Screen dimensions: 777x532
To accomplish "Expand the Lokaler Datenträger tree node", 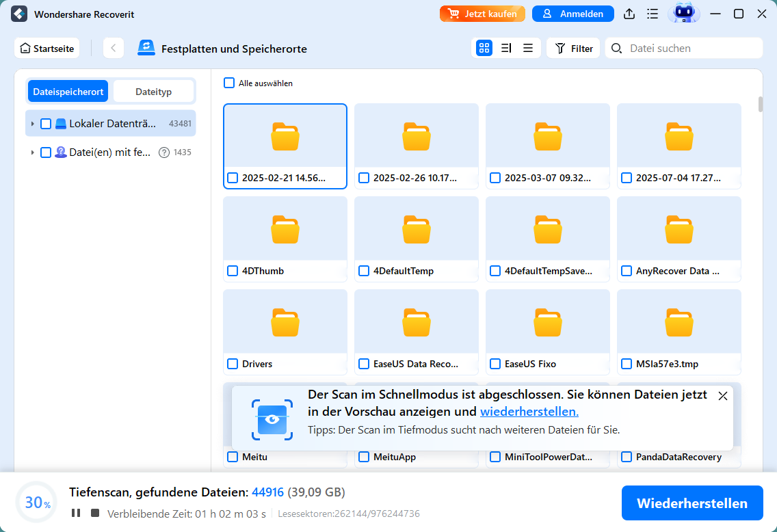I will click(32, 123).
